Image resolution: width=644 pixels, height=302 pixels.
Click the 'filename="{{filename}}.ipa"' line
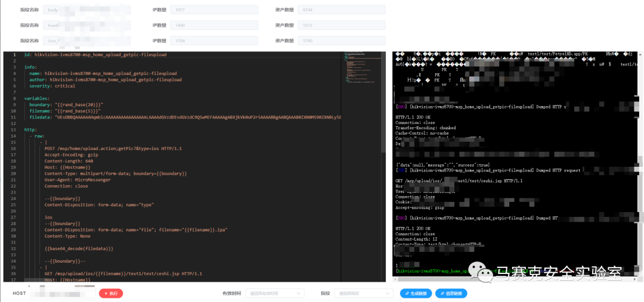tap(135, 230)
